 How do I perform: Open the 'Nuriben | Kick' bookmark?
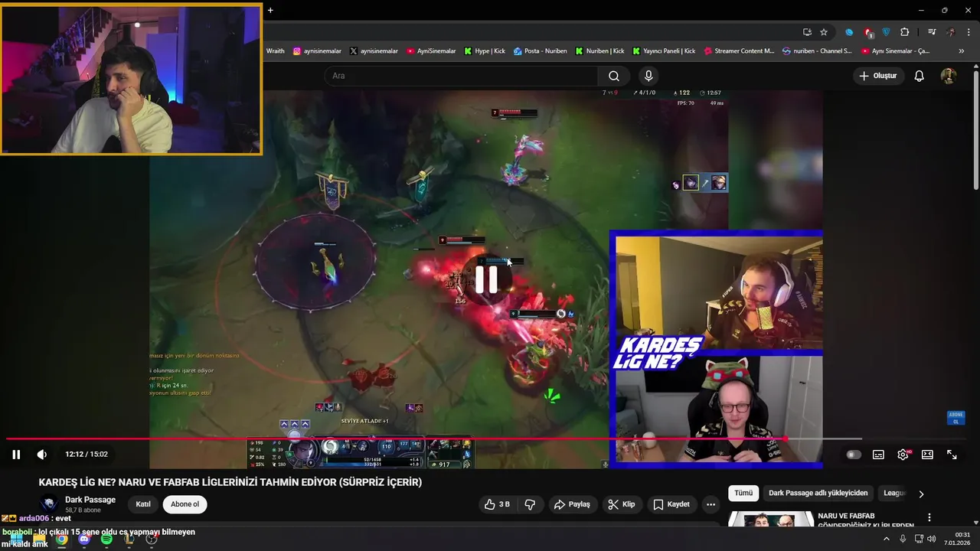[x=599, y=51]
